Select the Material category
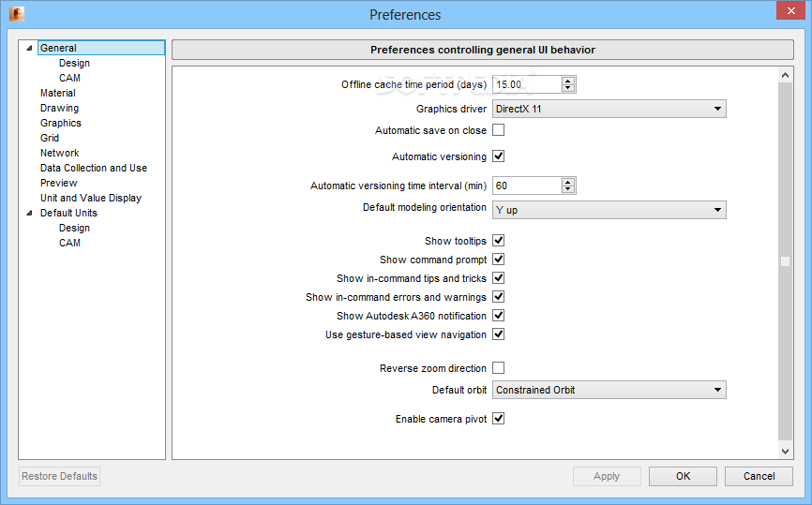 57,93
